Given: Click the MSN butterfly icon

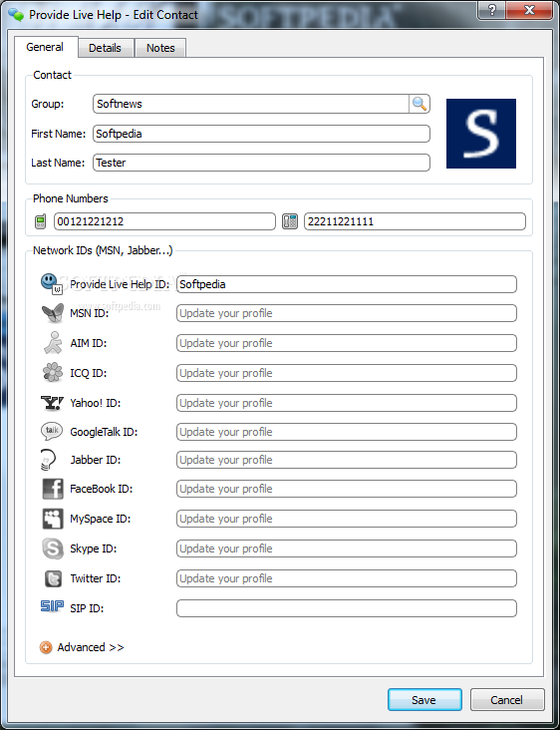Looking at the screenshot, I should (53, 313).
